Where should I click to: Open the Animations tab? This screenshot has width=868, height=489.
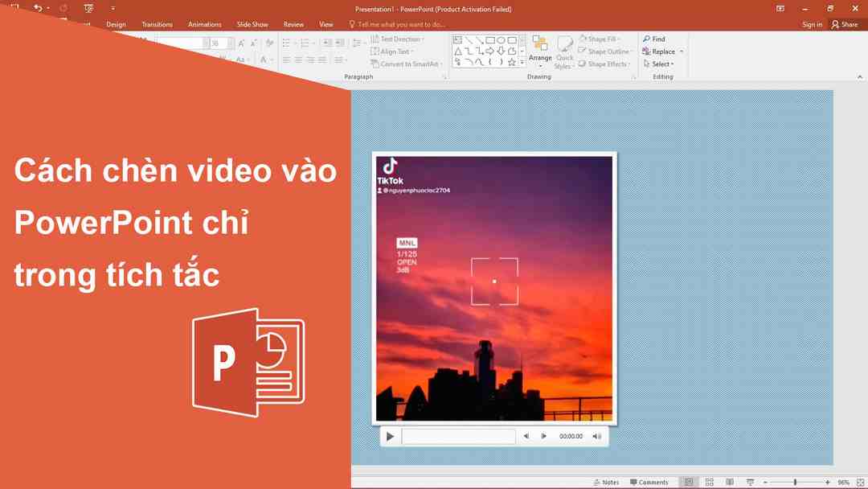click(204, 24)
